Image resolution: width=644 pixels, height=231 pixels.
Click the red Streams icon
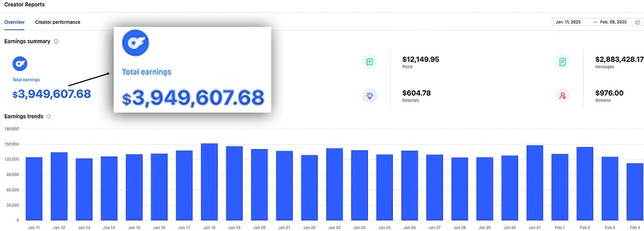563,96
